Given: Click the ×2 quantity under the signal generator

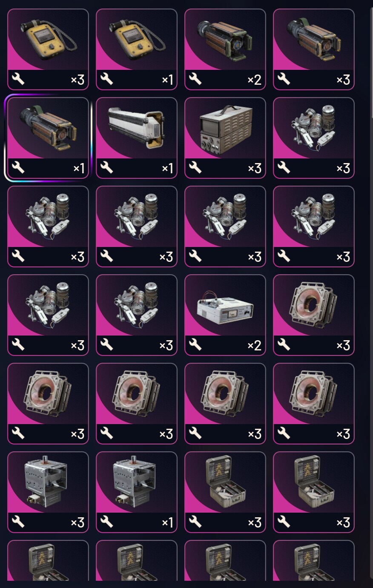Looking at the screenshot, I should point(254,345).
